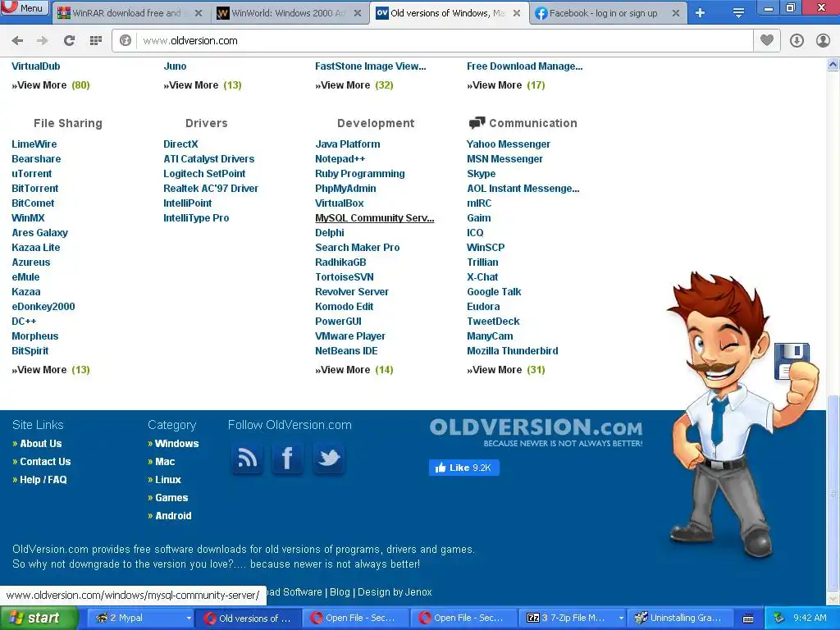The image size is (840, 630).
Task: Expand the 7-Zip File Manager taskbar group
Action: pyautogui.click(x=621, y=619)
